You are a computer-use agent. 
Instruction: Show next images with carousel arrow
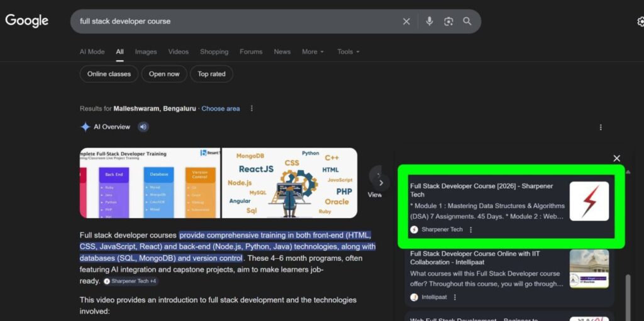pos(380,183)
